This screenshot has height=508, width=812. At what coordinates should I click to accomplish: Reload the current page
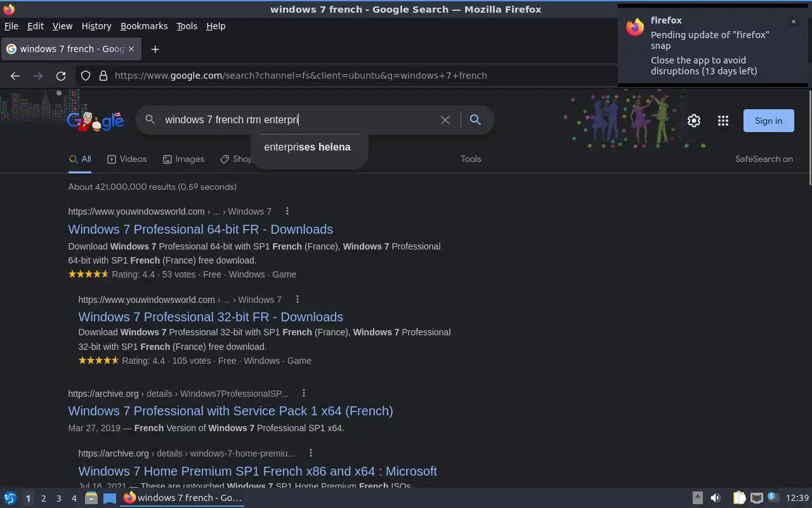[x=61, y=76]
